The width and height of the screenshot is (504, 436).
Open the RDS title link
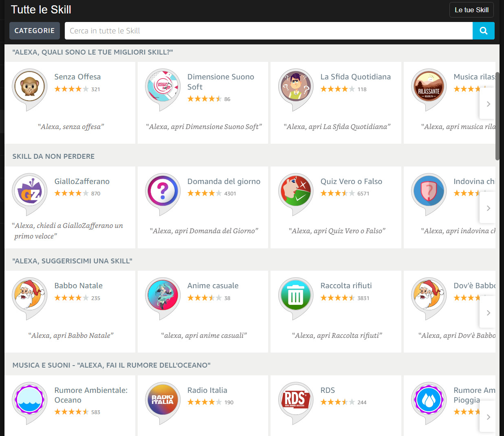point(328,390)
